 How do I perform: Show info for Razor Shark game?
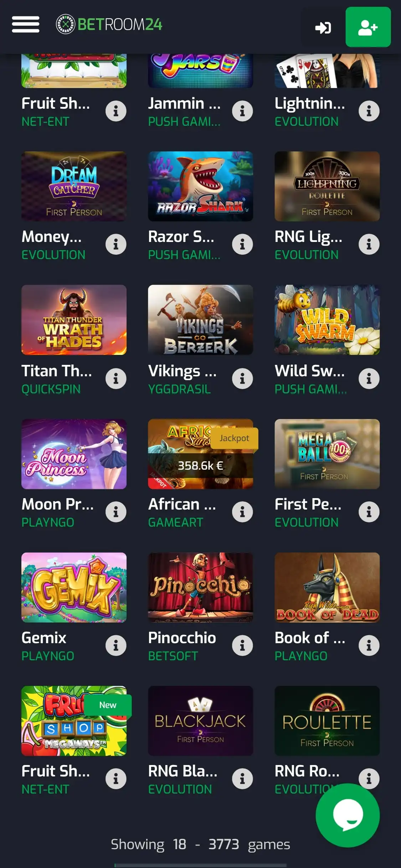[x=242, y=244]
